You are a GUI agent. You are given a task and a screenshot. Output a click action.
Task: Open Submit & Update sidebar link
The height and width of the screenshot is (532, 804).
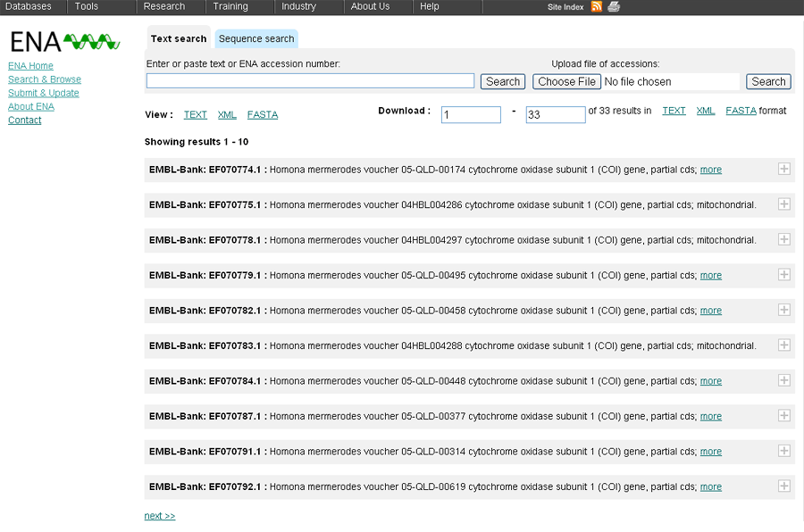coord(44,93)
